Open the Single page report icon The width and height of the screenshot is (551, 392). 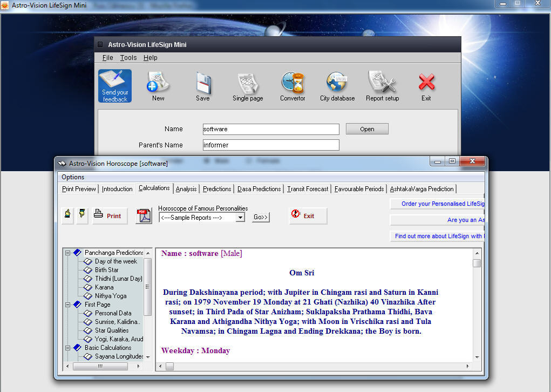(248, 85)
